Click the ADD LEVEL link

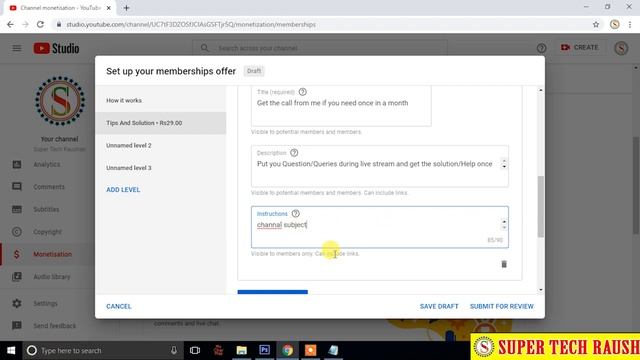123,190
